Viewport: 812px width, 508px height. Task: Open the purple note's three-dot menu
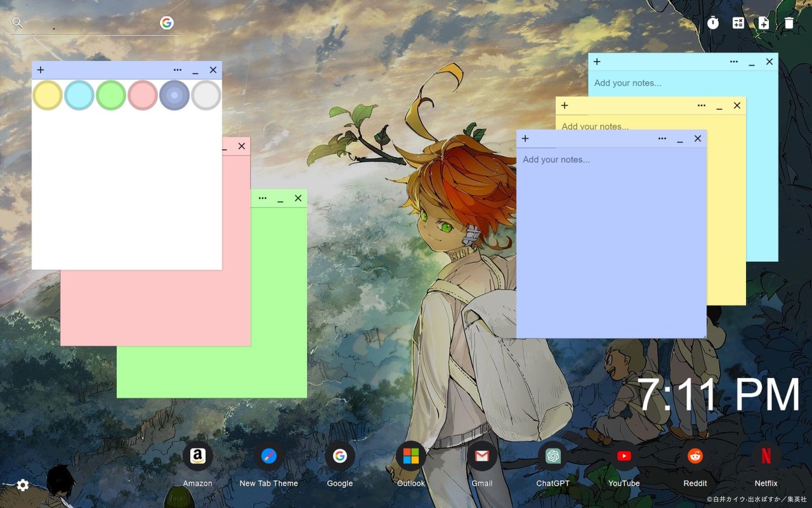pyautogui.click(x=662, y=138)
